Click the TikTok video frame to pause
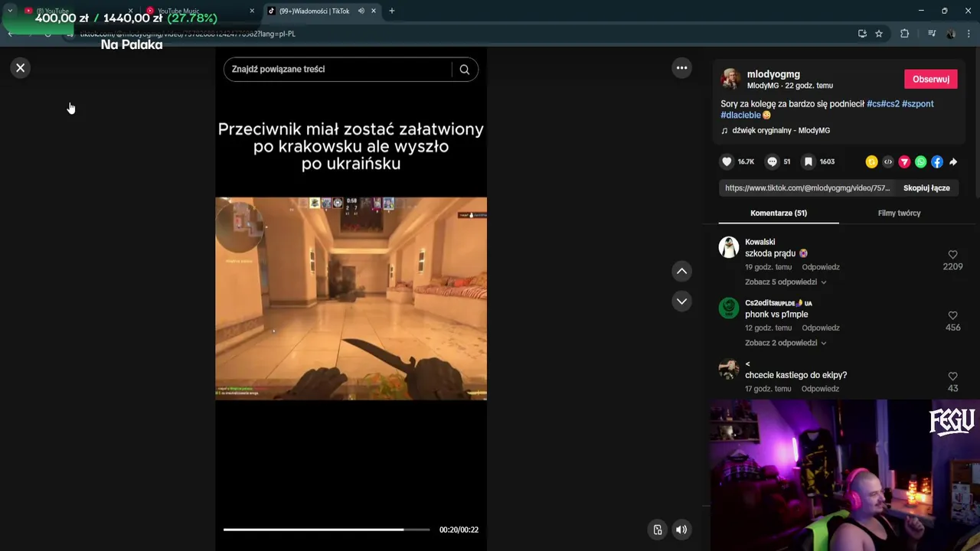 [351, 298]
